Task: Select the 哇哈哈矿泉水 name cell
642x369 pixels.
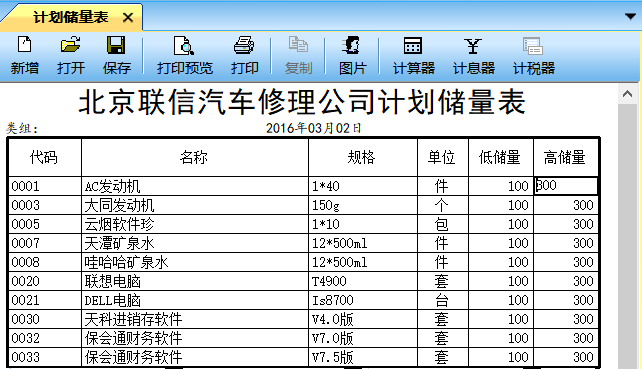Action: (x=194, y=262)
